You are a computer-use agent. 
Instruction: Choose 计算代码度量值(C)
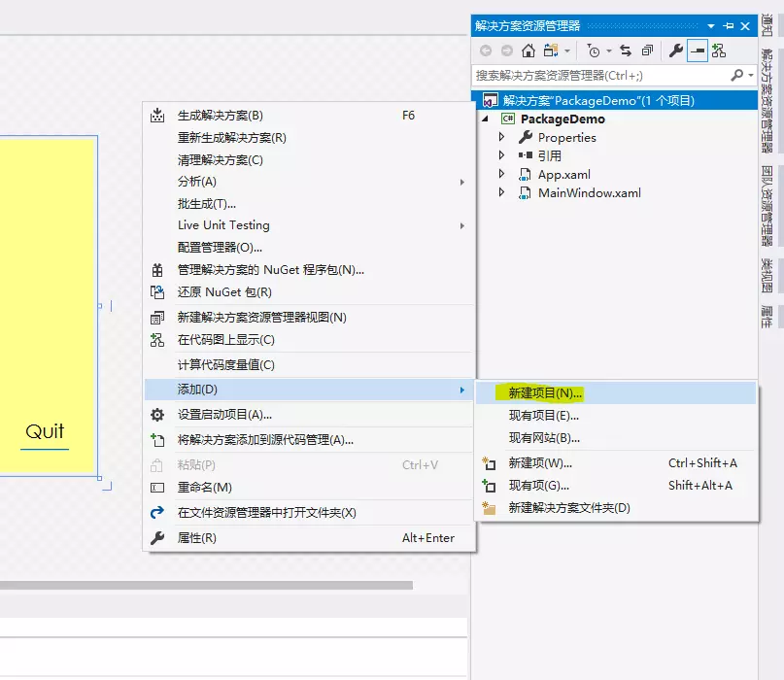pos(309,365)
